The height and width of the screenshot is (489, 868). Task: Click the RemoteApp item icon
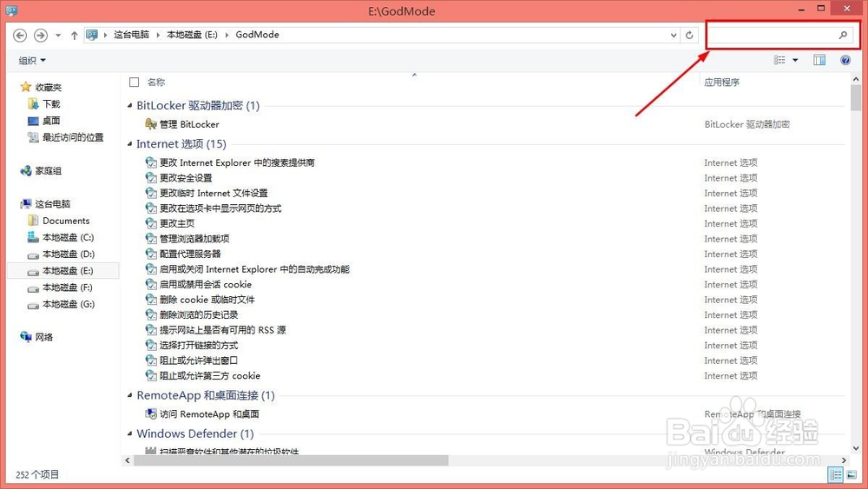coord(150,413)
